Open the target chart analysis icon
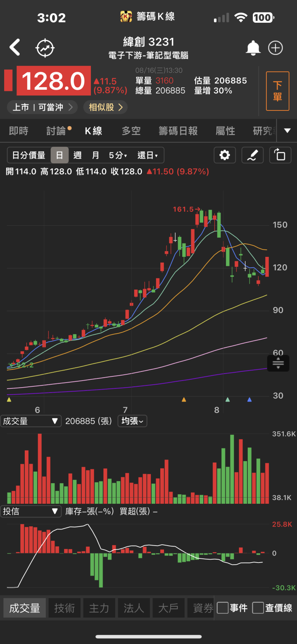Viewport: 297px width, 644px height. pos(45,48)
